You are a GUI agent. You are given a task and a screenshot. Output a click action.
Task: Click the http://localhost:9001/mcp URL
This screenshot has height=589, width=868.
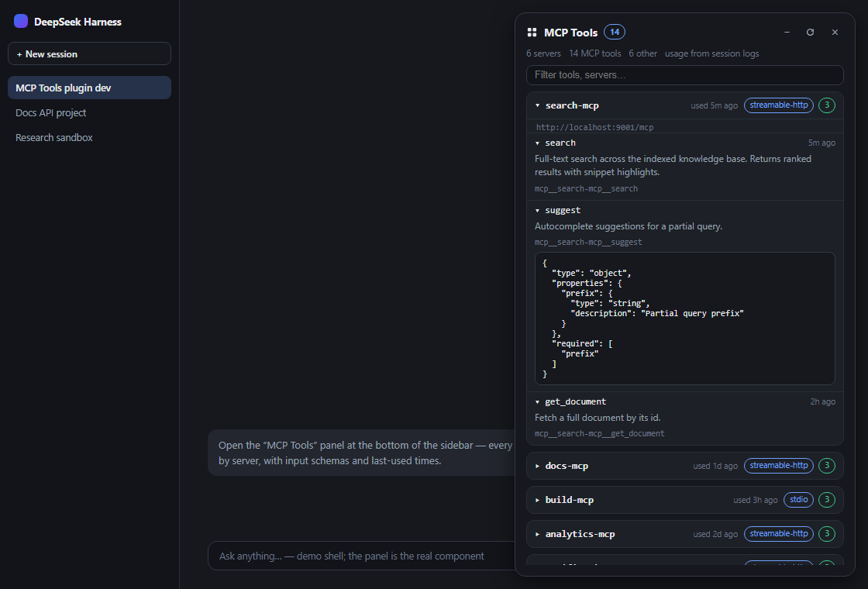click(594, 127)
